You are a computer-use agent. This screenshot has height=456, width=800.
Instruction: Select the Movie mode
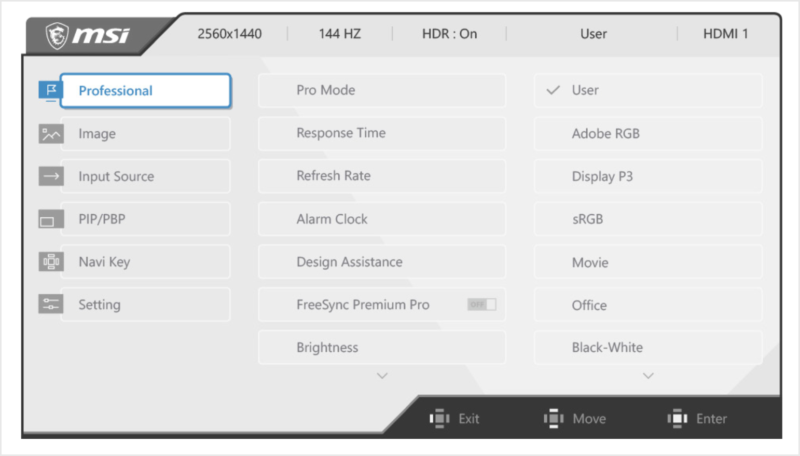coord(648,262)
